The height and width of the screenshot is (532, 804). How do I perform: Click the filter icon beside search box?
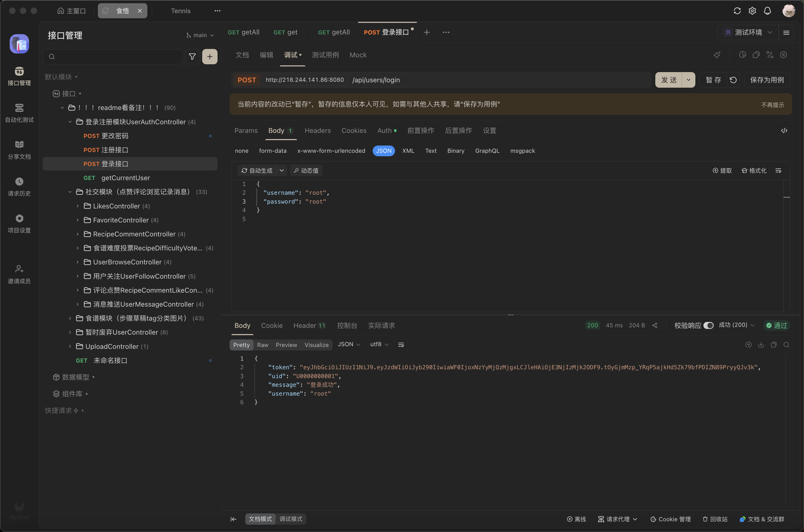click(192, 57)
